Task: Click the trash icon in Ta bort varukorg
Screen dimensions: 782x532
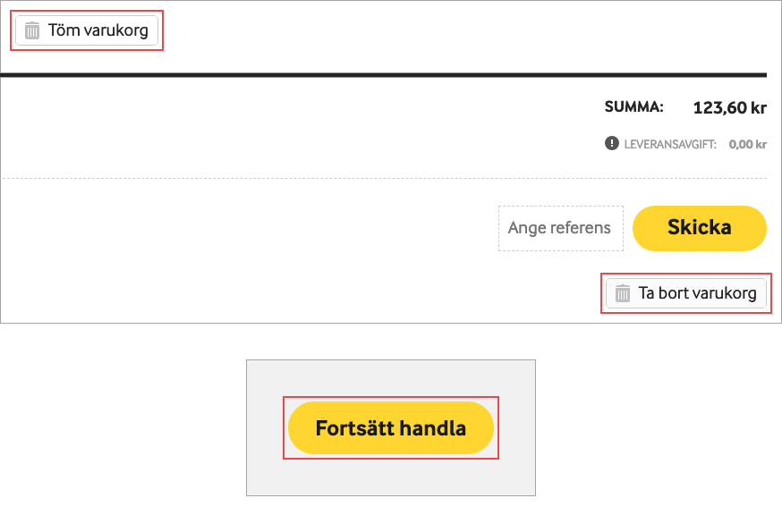Action: [x=623, y=293]
